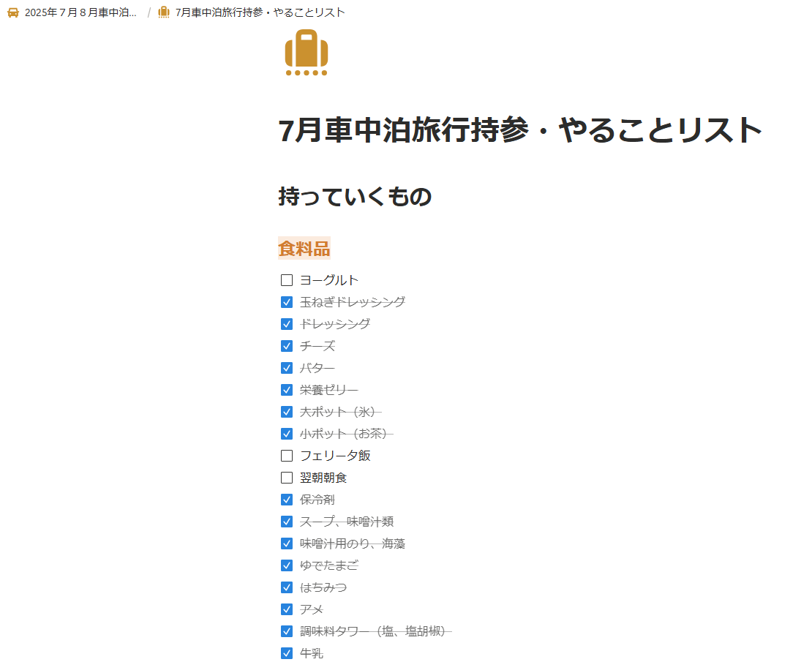Image resolution: width=812 pixels, height=662 pixels.
Task: Click the page title 7月車中泊旅行持参・やることリスト
Action: [520, 130]
